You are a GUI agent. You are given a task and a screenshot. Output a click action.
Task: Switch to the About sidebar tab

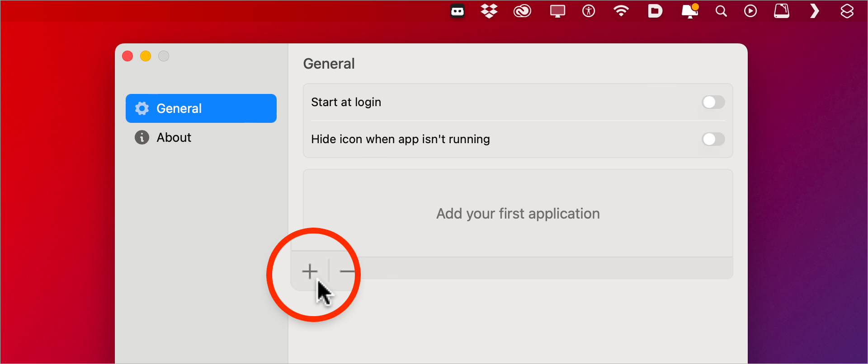coord(174,137)
